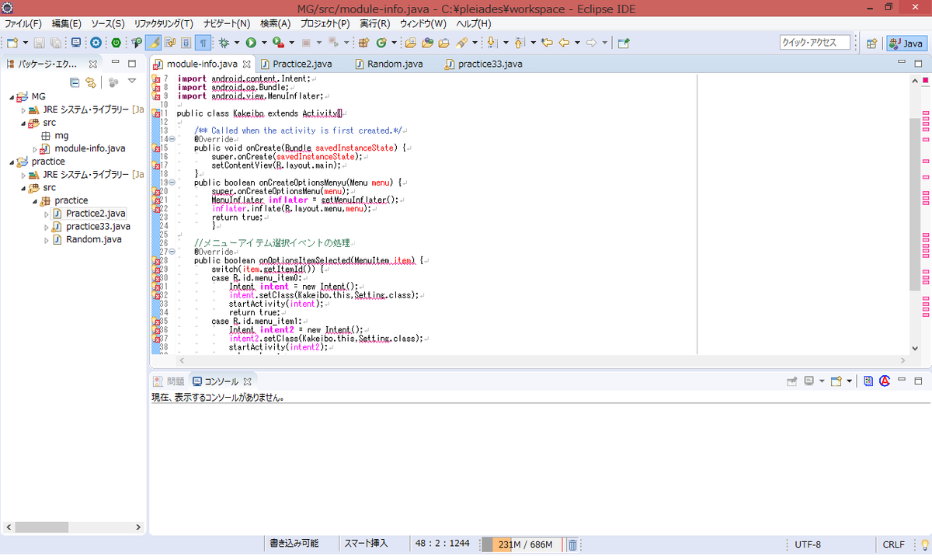Click the クイック・アクセス search field
The width and height of the screenshot is (932, 560).
[814, 43]
